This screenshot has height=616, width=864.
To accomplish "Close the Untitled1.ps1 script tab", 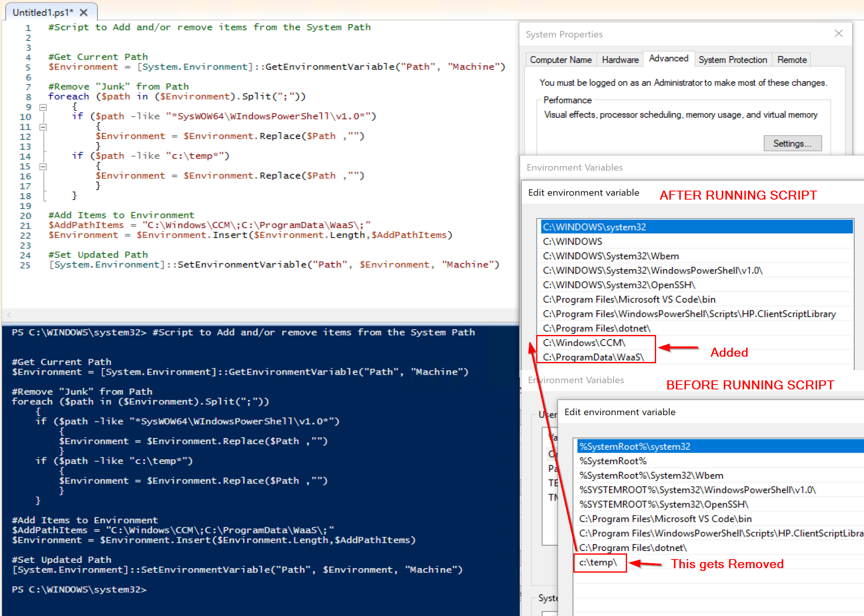I will pyautogui.click(x=83, y=12).
